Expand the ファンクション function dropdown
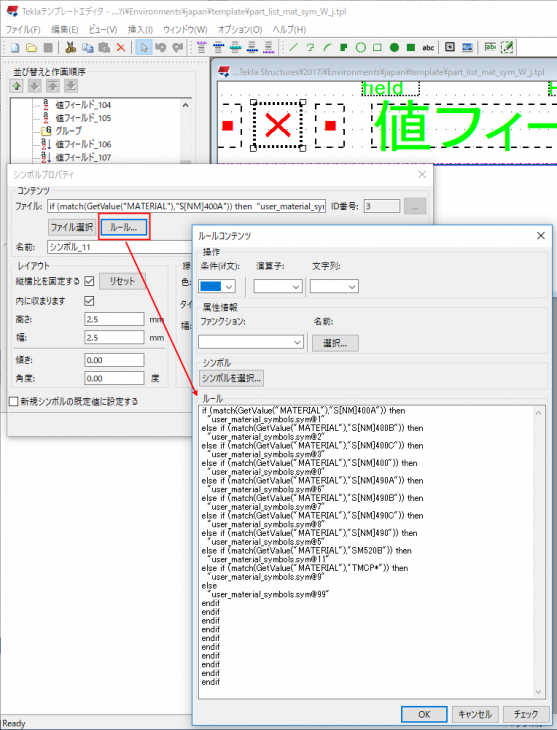Viewport: 557px width, 730px height. (251, 342)
